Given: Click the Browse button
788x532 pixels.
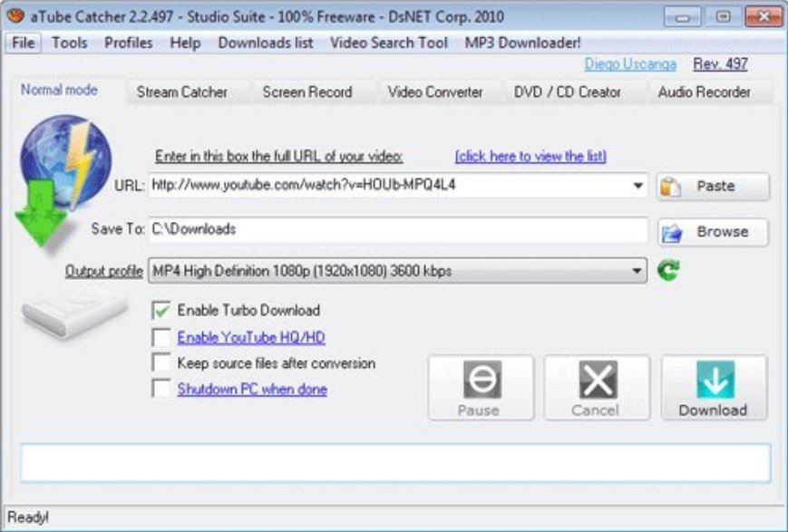Looking at the screenshot, I should click(x=713, y=232).
